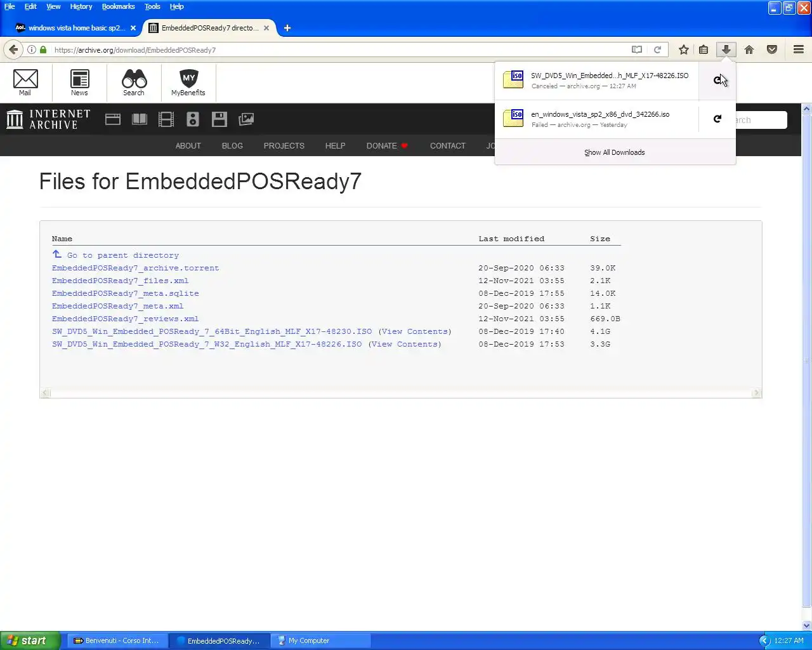Open EmbeddedPOSReady7_meta.sqlite
This screenshot has height=650, width=812.
126,293
